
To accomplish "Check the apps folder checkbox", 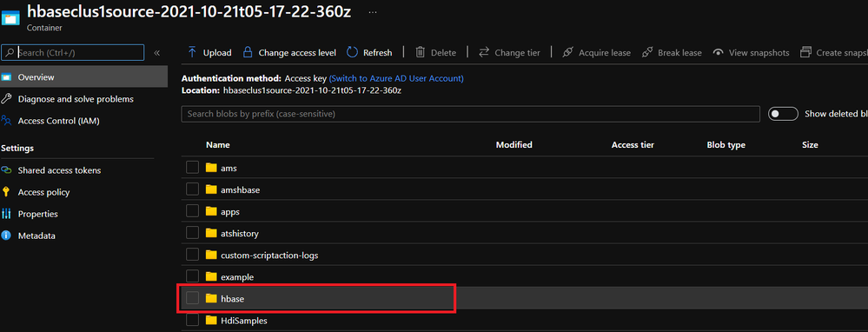I will pos(192,211).
